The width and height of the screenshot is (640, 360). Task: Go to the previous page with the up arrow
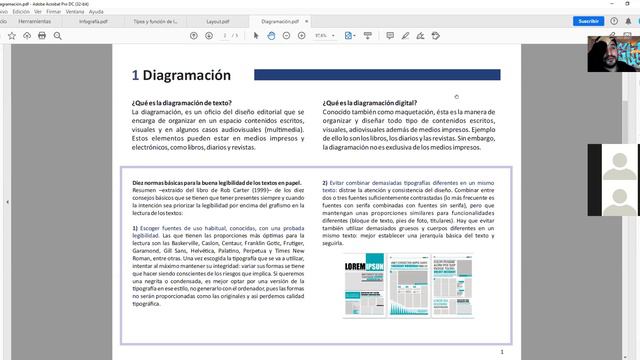pos(194,36)
